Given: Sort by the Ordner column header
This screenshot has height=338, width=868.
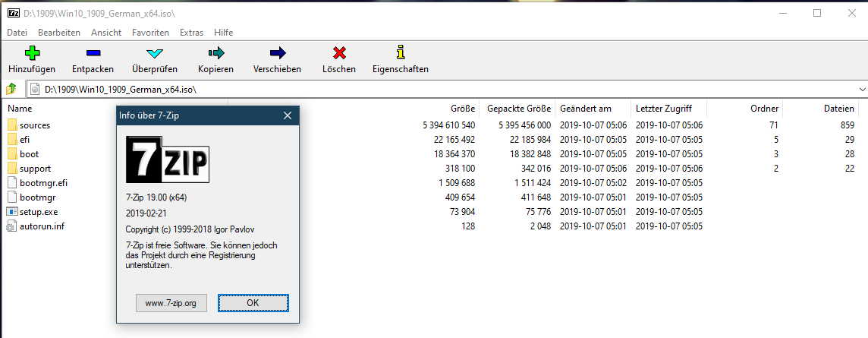Looking at the screenshot, I should tap(766, 109).
